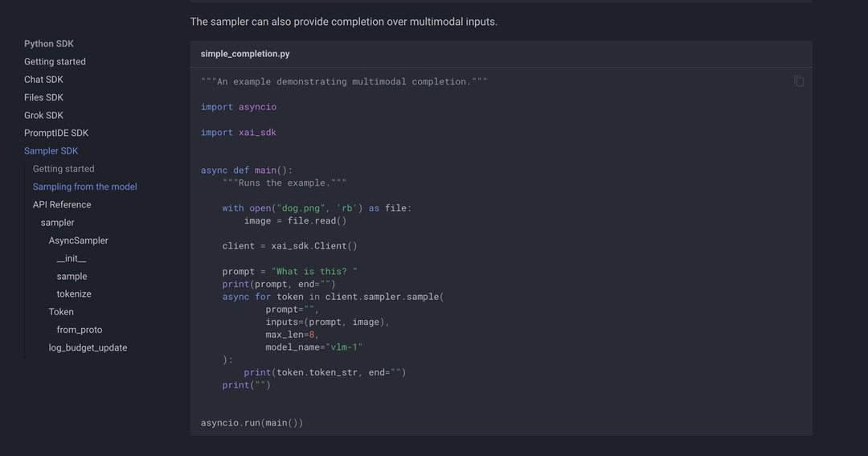Open the sampler module reference
This screenshot has height=456, width=868.
[57, 223]
